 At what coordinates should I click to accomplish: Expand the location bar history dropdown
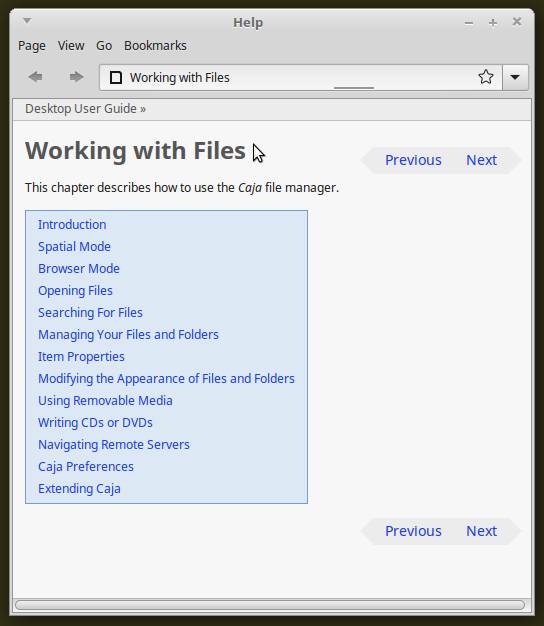515,77
